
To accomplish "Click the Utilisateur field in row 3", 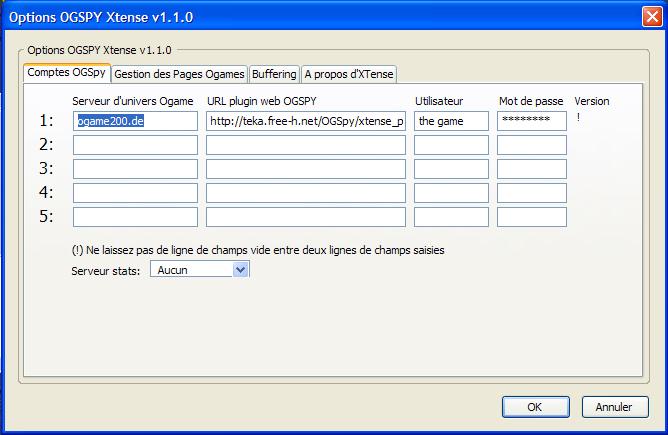I will pyautogui.click(x=451, y=169).
